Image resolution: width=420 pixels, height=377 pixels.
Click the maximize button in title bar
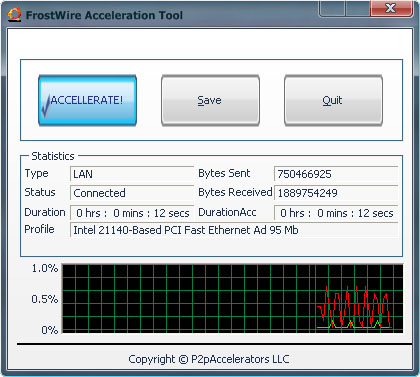tap(358, 8)
